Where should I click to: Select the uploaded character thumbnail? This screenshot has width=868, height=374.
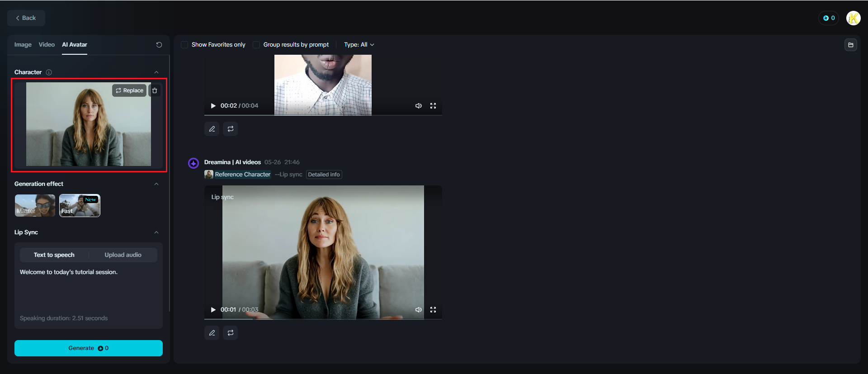pos(89,124)
